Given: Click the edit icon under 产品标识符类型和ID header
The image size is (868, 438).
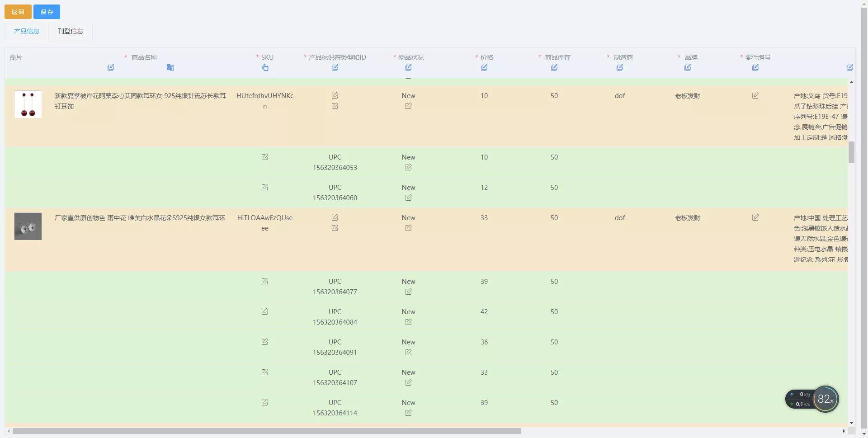Looking at the screenshot, I should pyautogui.click(x=335, y=67).
